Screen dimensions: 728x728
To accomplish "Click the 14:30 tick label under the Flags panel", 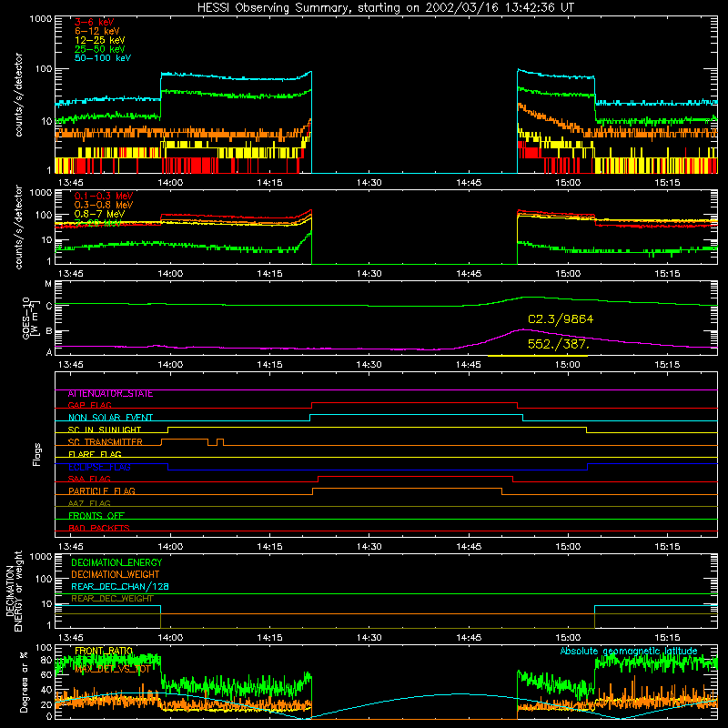I will (x=369, y=547).
